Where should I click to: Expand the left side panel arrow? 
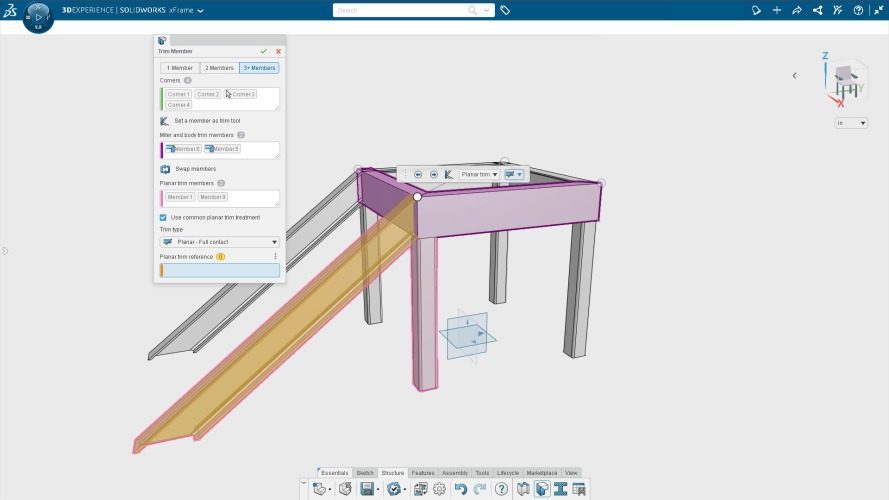point(5,251)
